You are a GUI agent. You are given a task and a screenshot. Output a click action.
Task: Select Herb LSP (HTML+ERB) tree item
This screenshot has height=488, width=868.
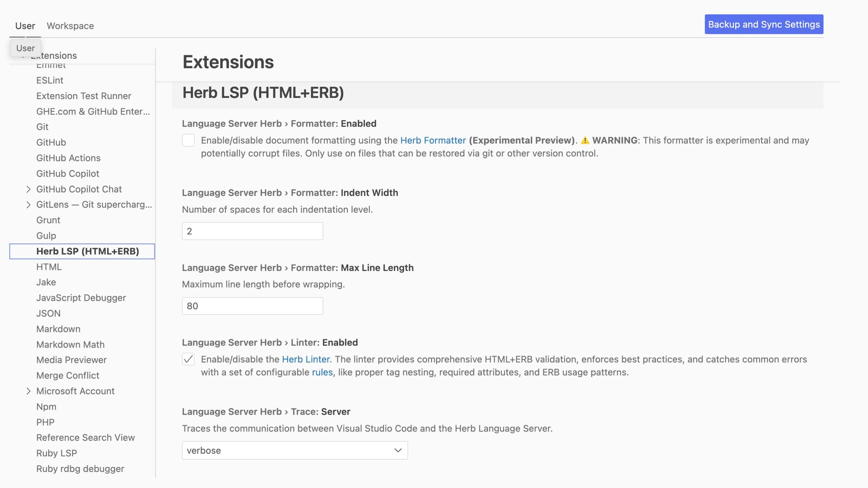point(82,251)
